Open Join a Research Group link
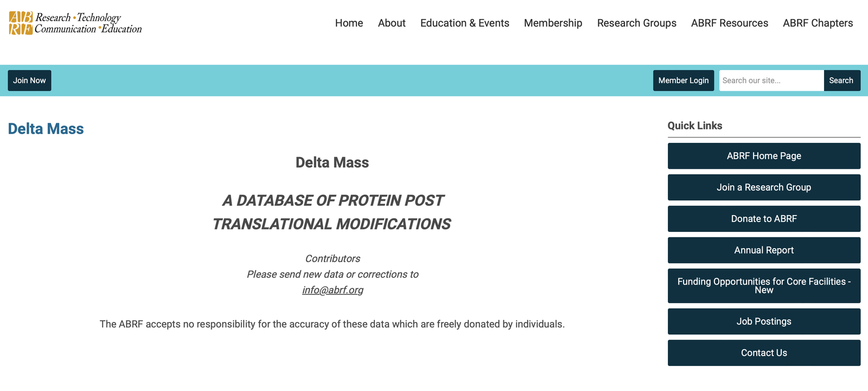The image size is (868, 391). point(764,187)
